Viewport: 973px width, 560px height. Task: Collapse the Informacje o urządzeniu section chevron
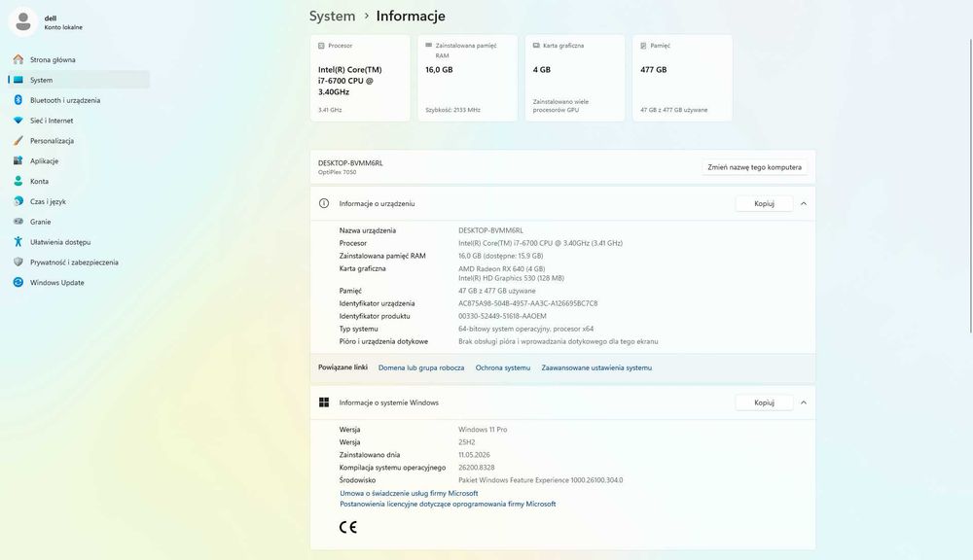tap(804, 203)
